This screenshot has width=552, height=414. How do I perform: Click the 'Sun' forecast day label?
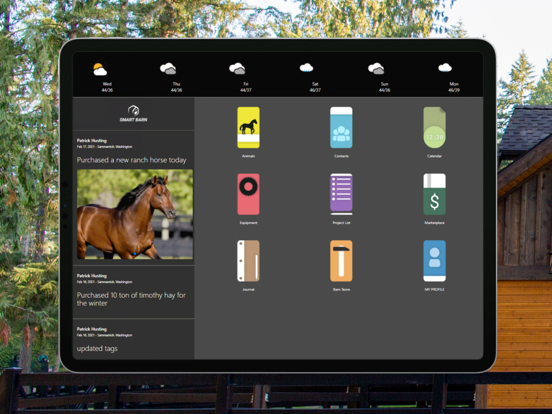click(384, 84)
